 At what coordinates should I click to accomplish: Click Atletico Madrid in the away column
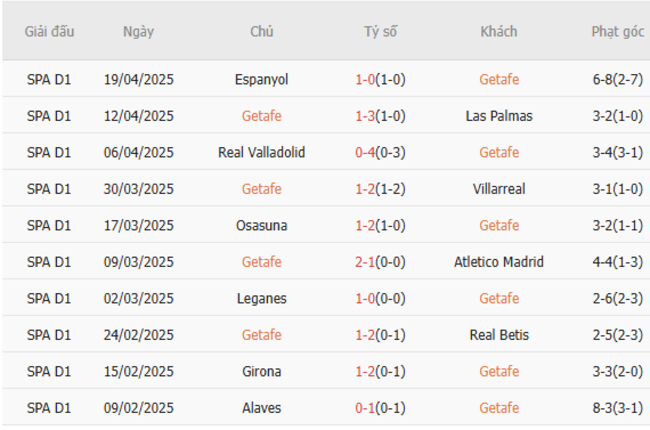[499, 262]
